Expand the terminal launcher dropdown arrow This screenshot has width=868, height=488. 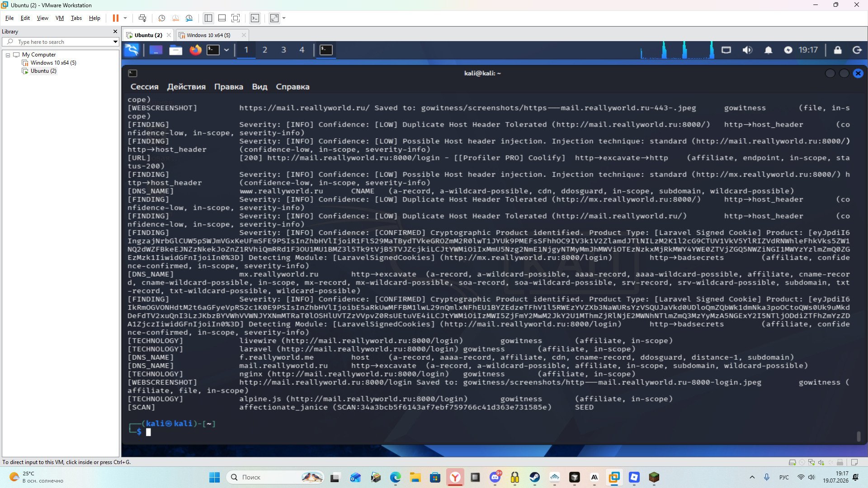[x=226, y=50]
